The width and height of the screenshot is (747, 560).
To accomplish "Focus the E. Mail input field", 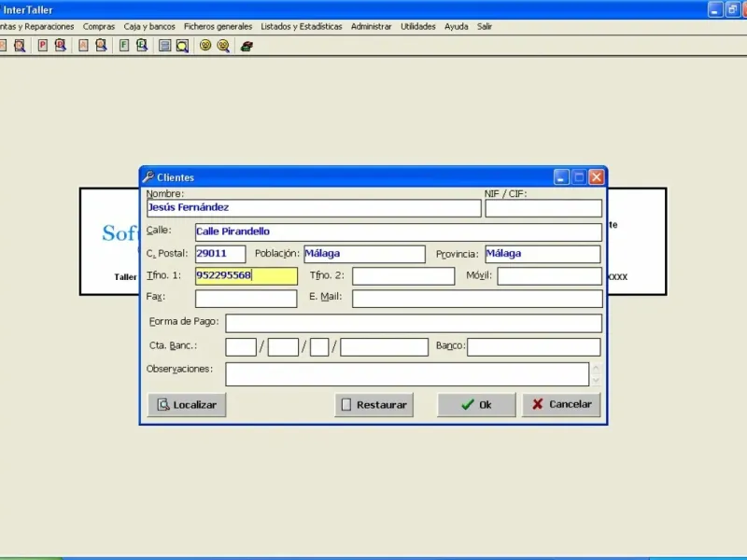I will [476, 299].
